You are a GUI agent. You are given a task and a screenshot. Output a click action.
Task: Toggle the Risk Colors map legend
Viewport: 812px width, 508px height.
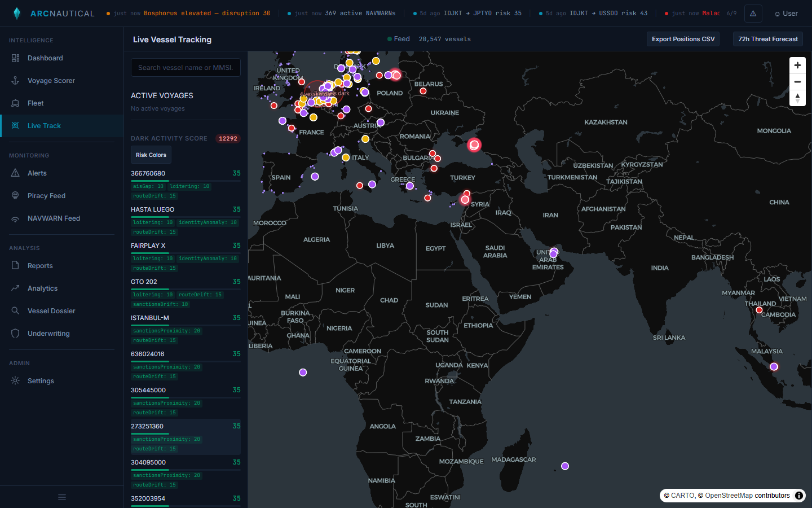[151, 155]
